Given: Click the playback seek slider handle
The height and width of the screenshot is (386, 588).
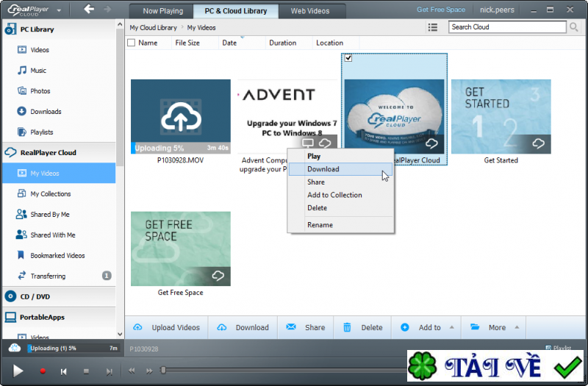Looking at the screenshot, I should 163,371.
